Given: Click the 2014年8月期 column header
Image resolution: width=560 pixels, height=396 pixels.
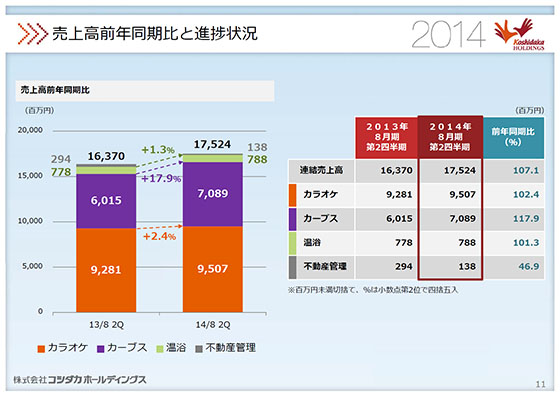Looking at the screenshot, I should pos(450,137).
